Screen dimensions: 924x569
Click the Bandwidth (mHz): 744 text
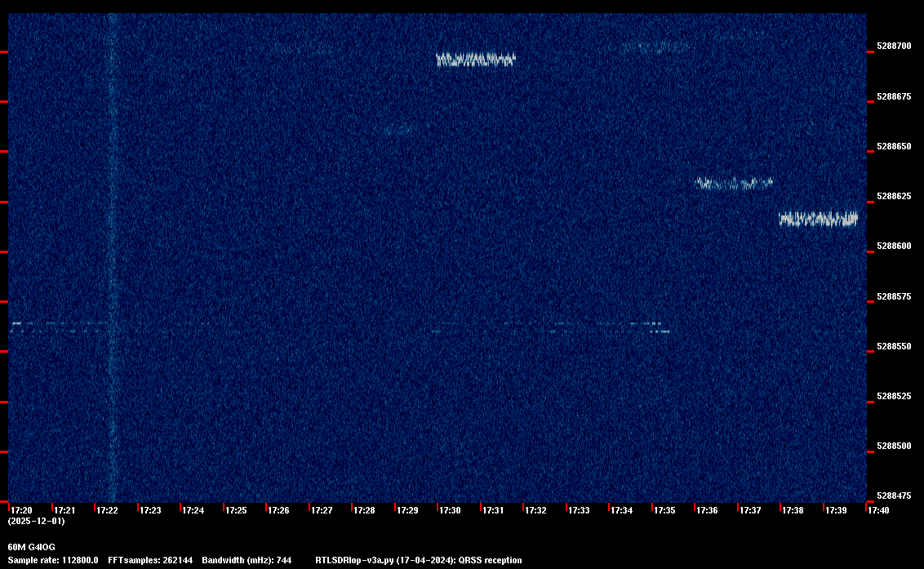(x=247, y=560)
